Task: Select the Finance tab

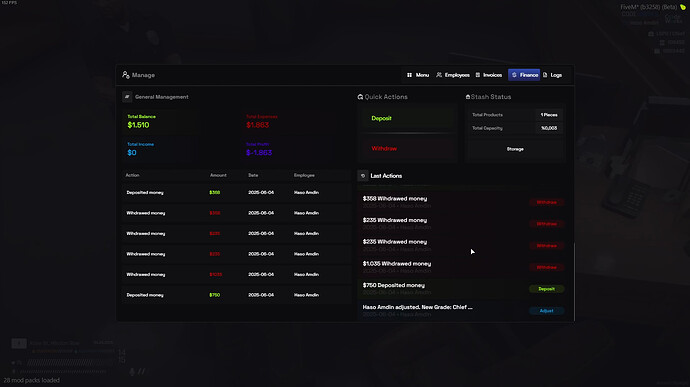Action: (x=524, y=75)
